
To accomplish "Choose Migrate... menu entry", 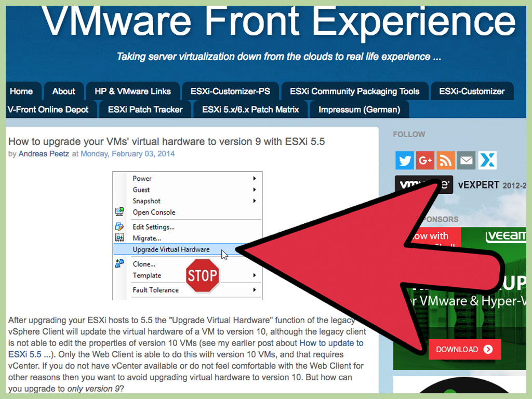I will click(x=147, y=238).
